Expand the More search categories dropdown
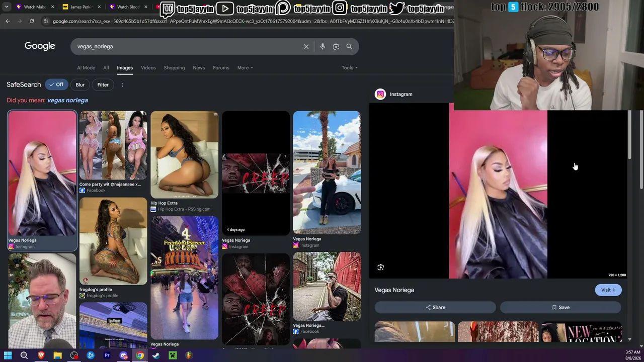The height and width of the screenshot is (362, 644). coord(245,68)
